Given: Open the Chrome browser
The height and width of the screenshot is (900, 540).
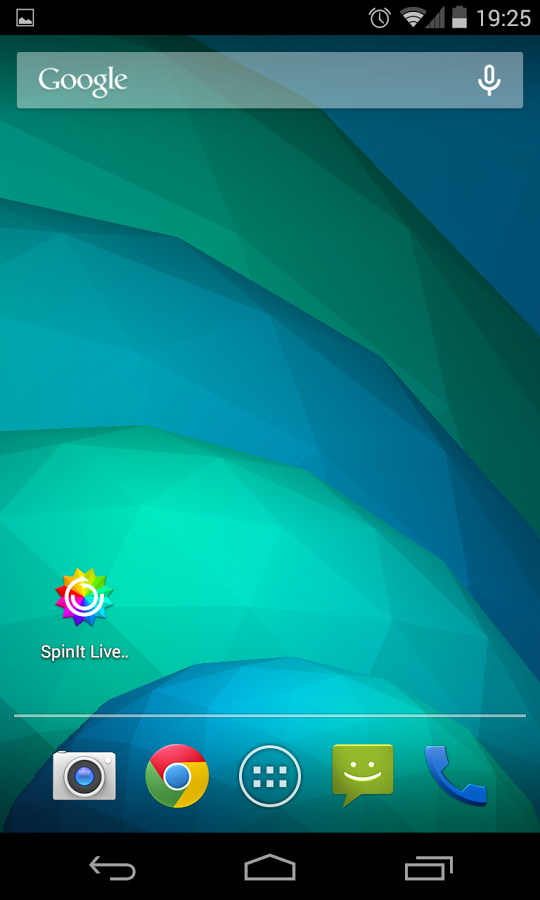Looking at the screenshot, I should point(177,776).
